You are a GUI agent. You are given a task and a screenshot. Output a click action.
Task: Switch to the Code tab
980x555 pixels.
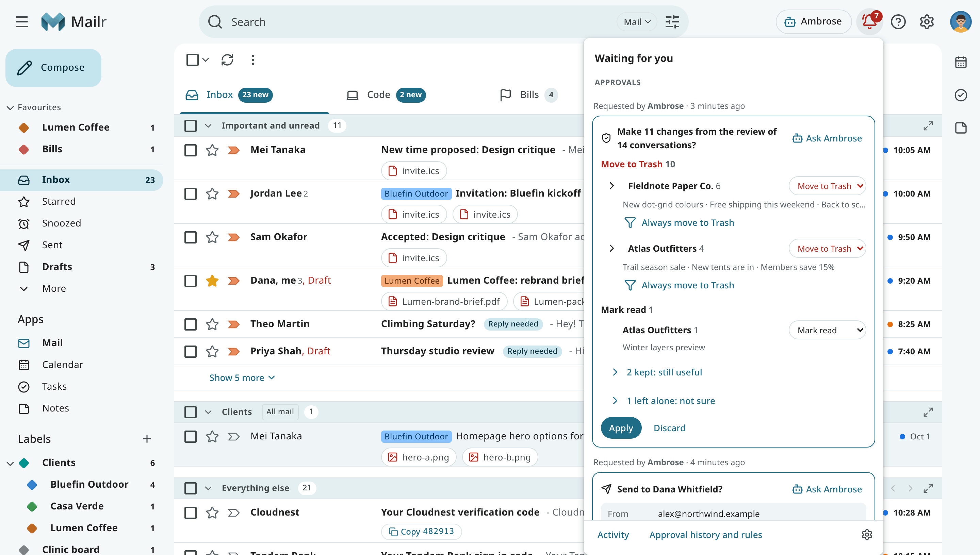(386, 95)
